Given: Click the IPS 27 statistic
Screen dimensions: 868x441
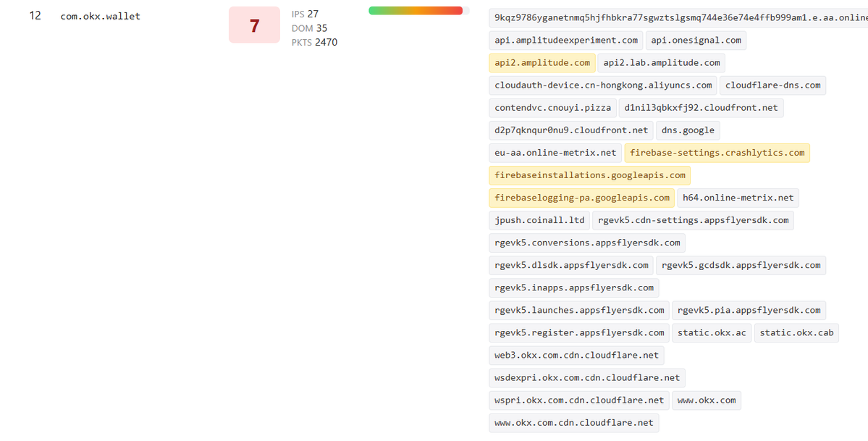Looking at the screenshot, I should click(305, 14).
